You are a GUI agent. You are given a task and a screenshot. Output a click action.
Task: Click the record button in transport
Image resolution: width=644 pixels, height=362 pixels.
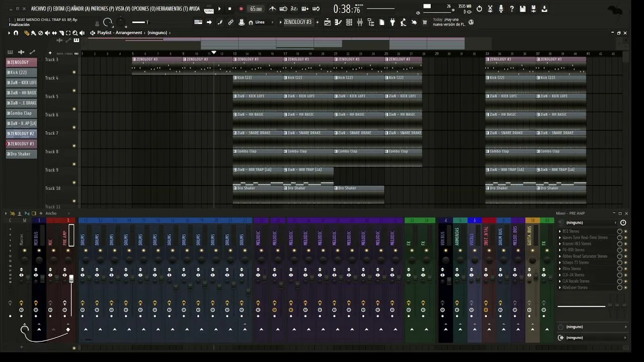[241, 9]
